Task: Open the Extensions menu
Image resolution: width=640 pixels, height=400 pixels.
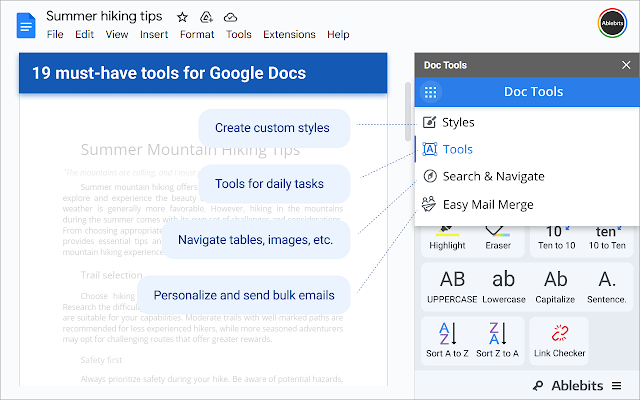Action: 289,34
